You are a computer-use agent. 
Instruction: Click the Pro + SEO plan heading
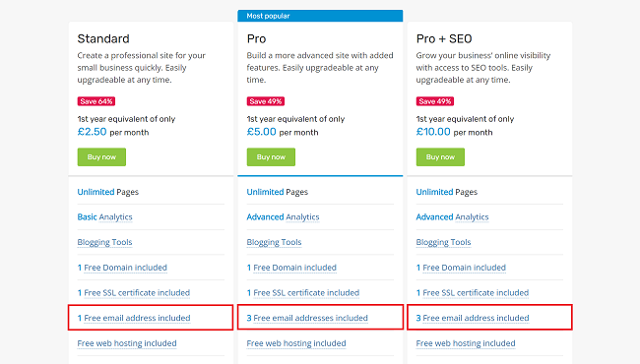click(x=444, y=38)
